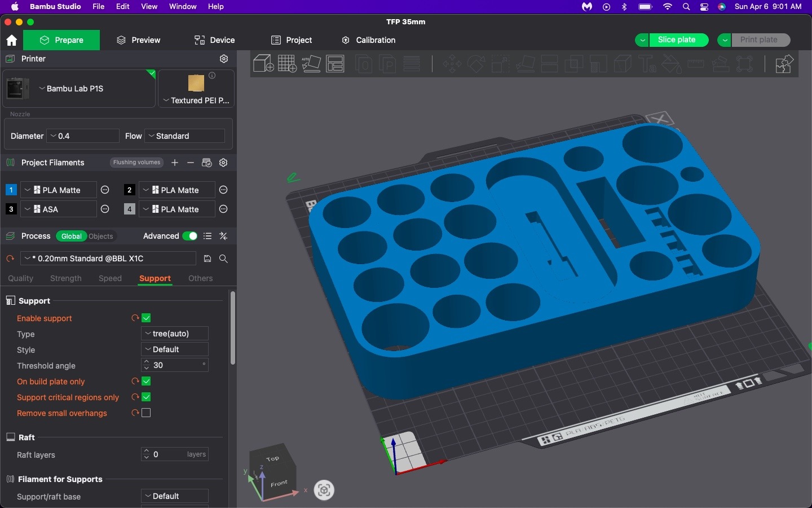This screenshot has width=812, height=508.
Task: Open filament 2 PLA Matte dropdown
Action: click(x=176, y=190)
